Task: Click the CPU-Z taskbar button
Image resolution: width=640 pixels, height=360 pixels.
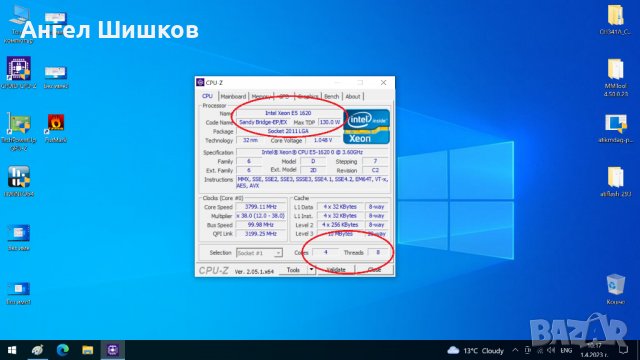Action: point(113,350)
